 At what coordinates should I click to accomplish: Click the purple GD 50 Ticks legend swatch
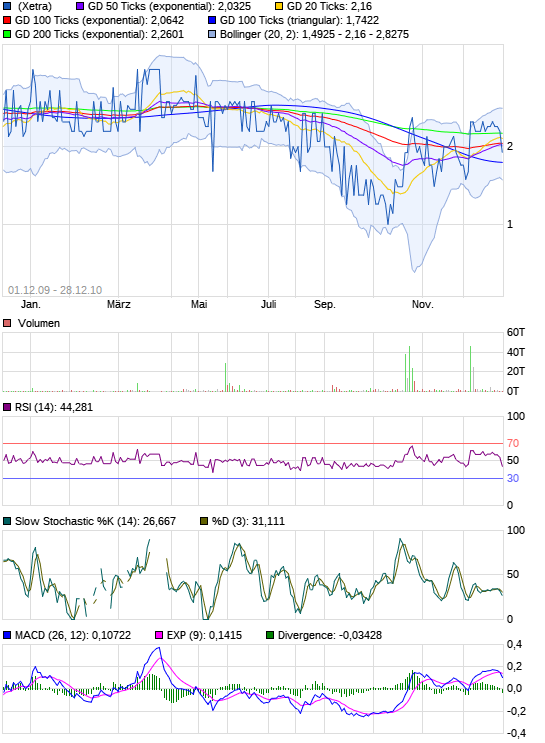(x=80, y=7)
